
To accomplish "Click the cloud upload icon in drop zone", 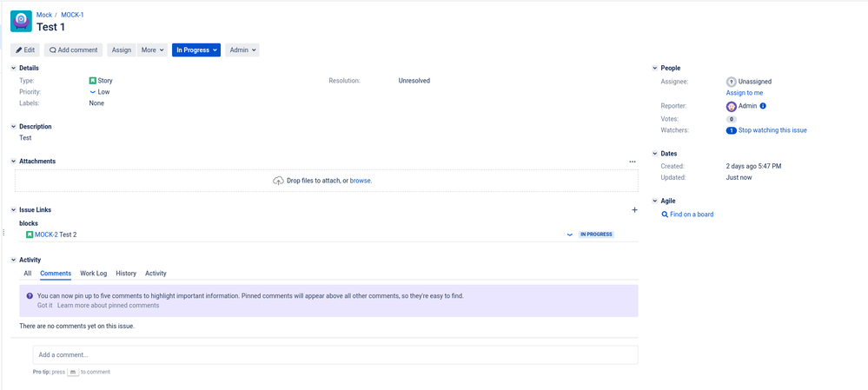I will click(x=278, y=181).
